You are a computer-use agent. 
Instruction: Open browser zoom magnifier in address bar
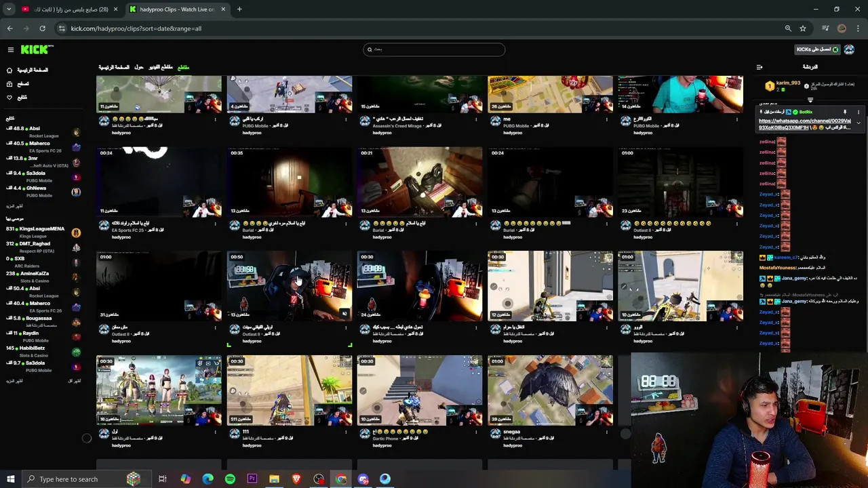(788, 28)
